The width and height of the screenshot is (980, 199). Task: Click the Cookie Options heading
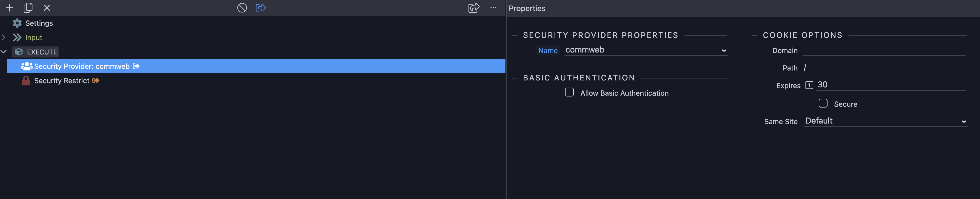point(803,35)
